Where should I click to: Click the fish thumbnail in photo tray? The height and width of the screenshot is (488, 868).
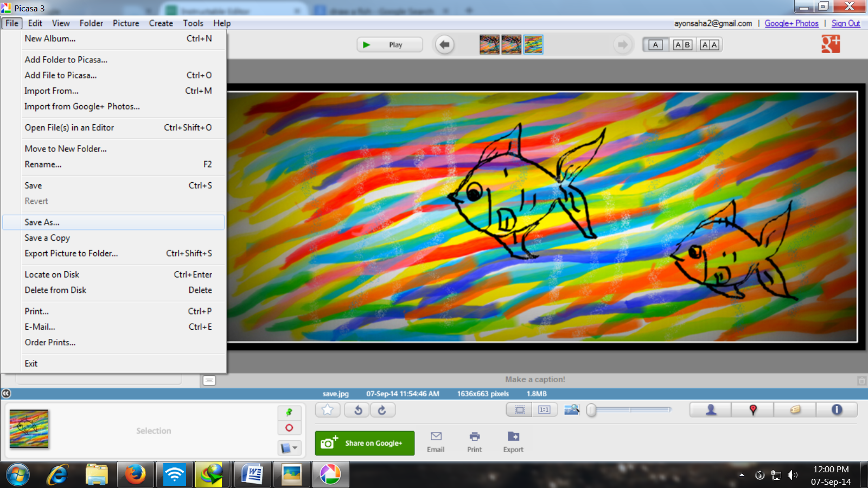pos(29,429)
